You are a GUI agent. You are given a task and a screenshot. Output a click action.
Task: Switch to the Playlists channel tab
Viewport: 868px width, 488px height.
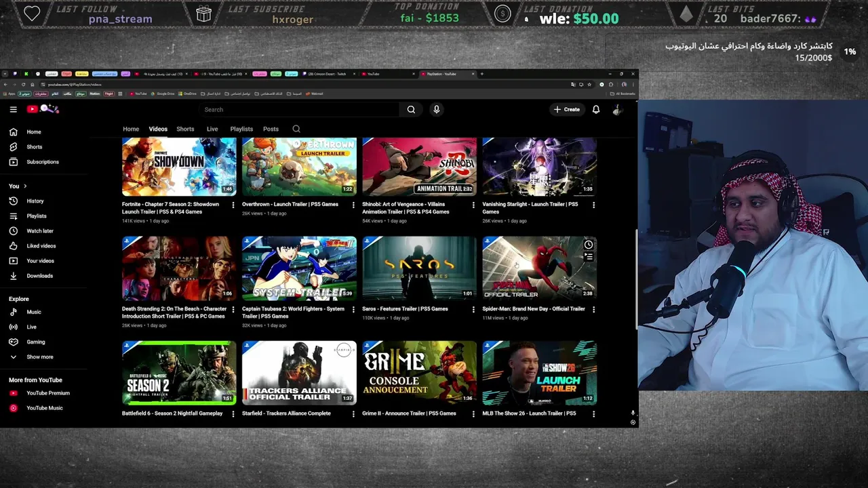tap(241, 129)
